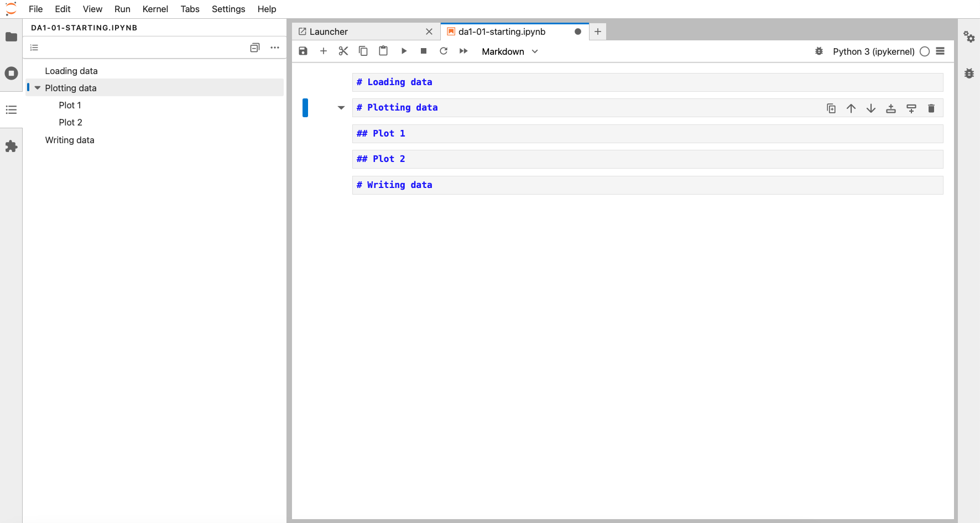Move the Plotting data cell down
Screen dimensions: 980x523
click(x=871, y=108)
